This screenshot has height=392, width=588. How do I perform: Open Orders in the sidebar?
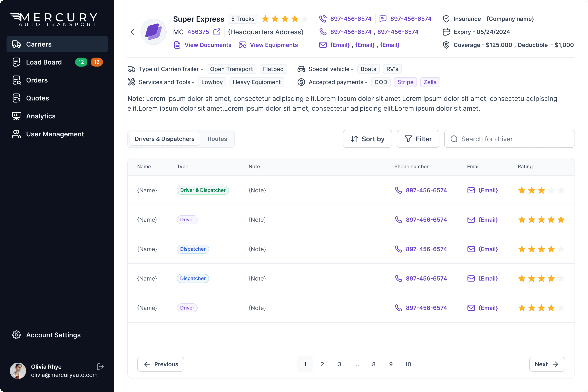37,80
